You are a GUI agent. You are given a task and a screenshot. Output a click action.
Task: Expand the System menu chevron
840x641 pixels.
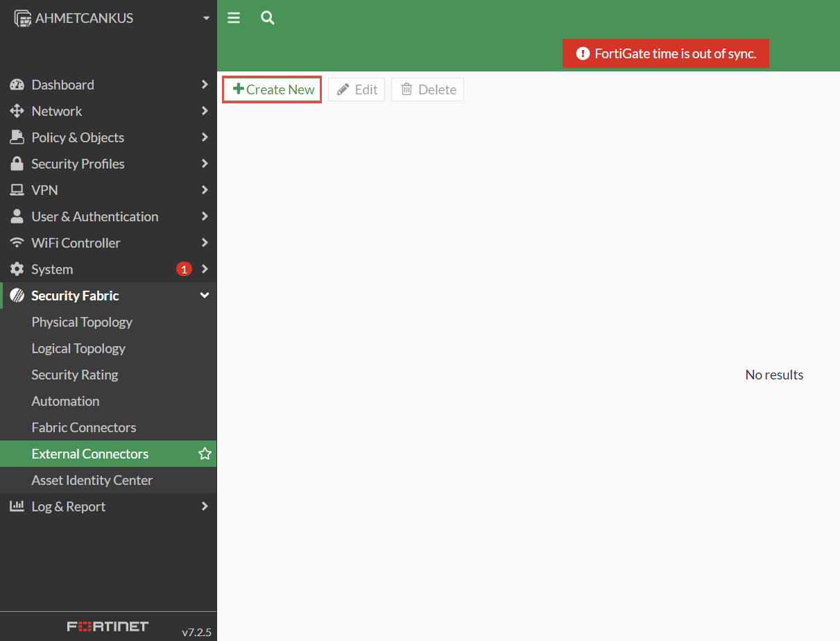[x=205, y=269]
